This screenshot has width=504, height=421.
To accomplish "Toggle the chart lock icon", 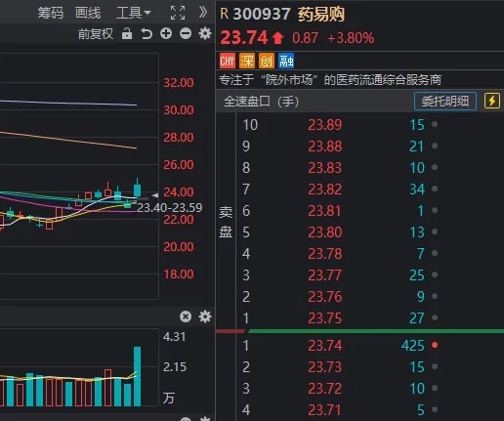I will click(x=127, y=33).
